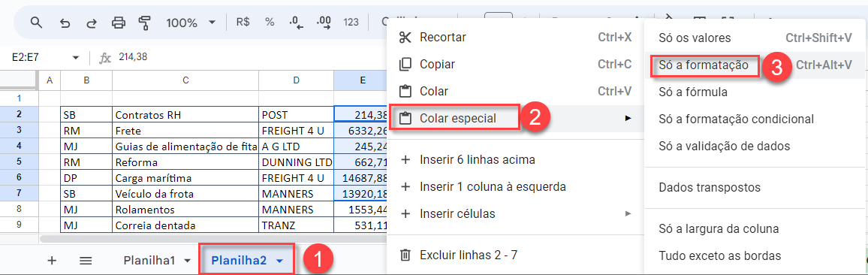Viewport: 868px width, 275px height.
Task: Paste Só a largura da coluna
Action: click(x=755, y=228)
